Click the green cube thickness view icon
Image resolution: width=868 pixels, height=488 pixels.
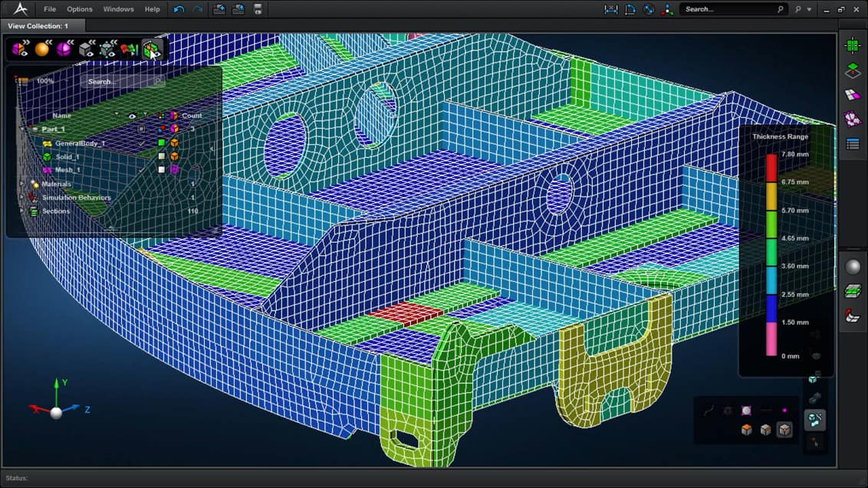pyautogui.click(x=152, y=50)
